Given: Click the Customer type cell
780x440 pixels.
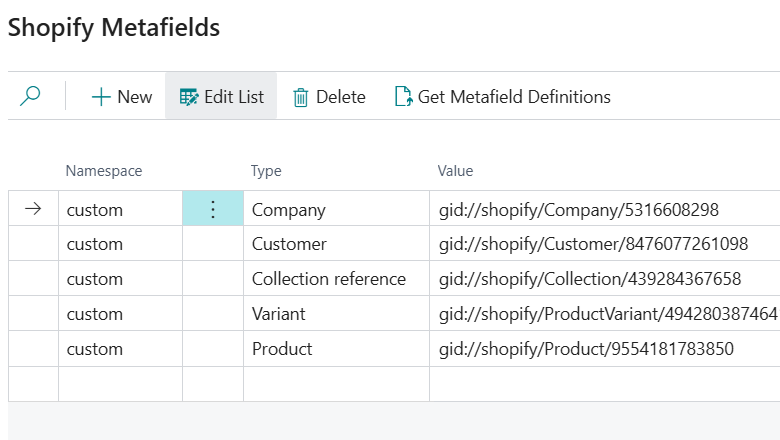Looking at the screenshot, I should tap(336, 244).
